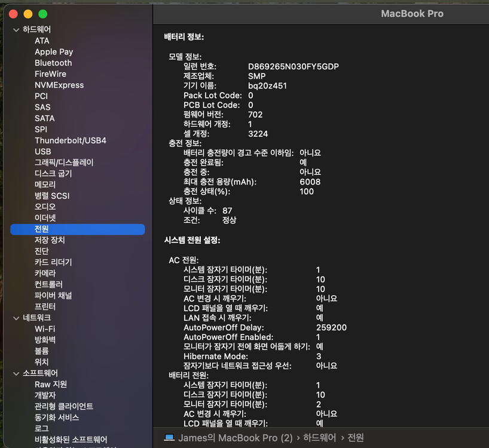
Task: Select Wi-Fi under 네트워크
Action: tap(45, 329)
